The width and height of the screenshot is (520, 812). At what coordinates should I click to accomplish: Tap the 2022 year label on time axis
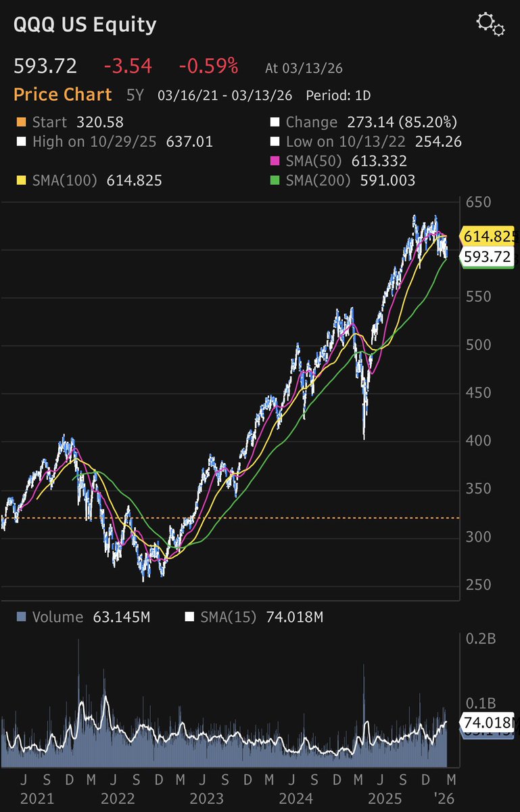[x=116, y=799]
